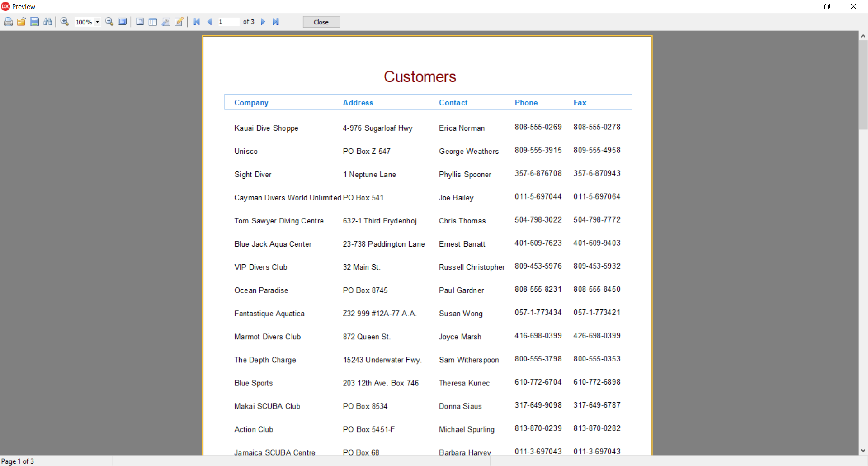This screenshot has width=868, height=466.
Task: Go to the first page
Action: (x=197, y=22)
